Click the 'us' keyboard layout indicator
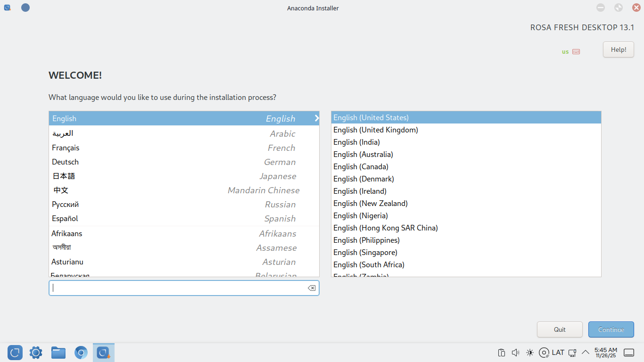 coord(565,52)
